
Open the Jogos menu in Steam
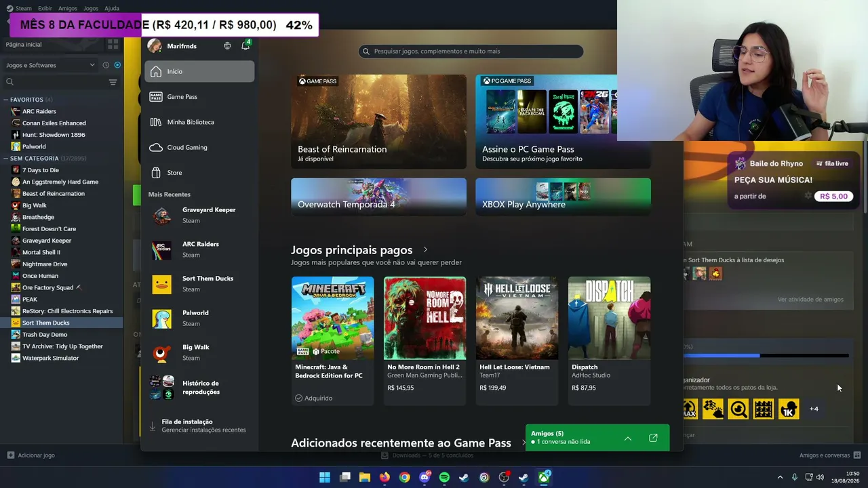click(x=91, y=8)
